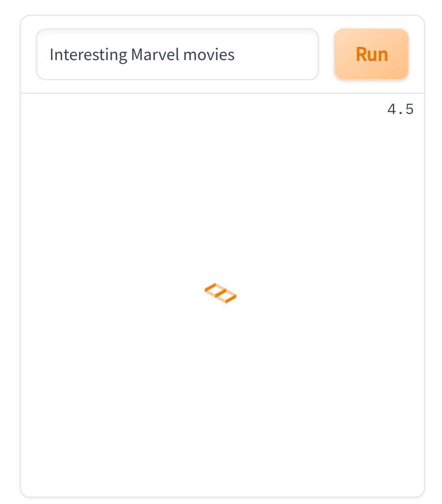Click the right diamond of the spinner
Image resolution: width=442 pixels, height=504 pixels.
coord(226,297)
